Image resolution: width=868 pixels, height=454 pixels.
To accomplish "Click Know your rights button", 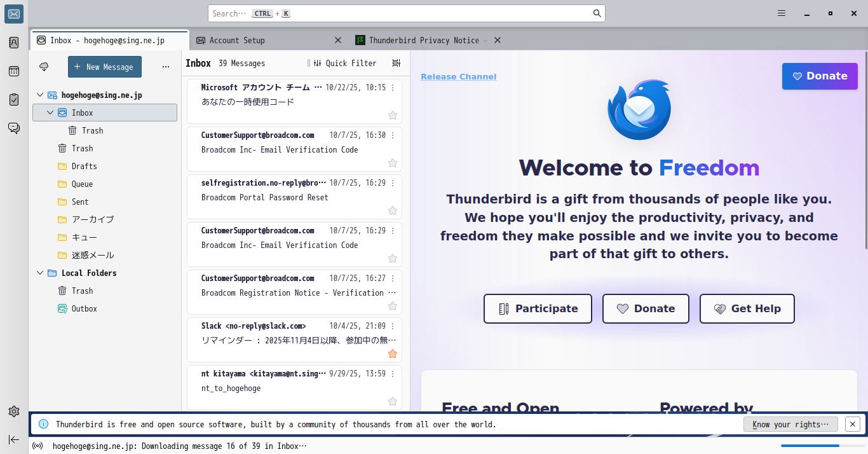I will [x=790, y=424].
